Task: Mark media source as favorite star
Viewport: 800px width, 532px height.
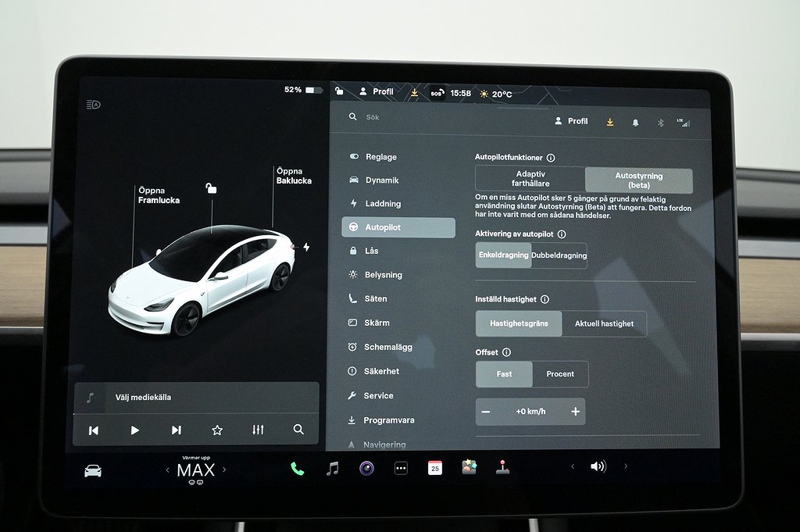Action: (x=217, y=430)
